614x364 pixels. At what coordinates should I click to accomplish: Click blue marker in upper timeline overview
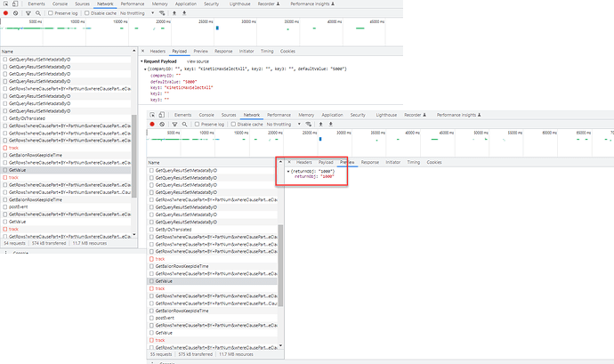coord(217,28)
